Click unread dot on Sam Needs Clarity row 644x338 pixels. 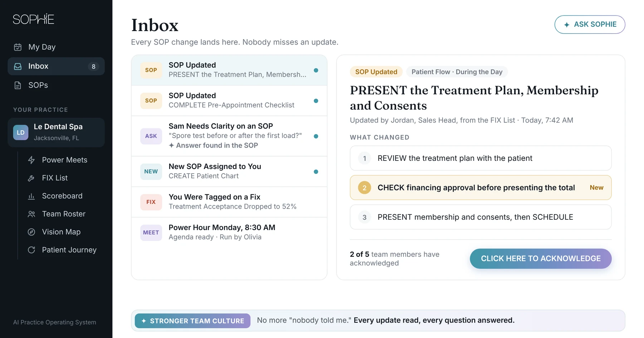click(x=316, y=136)
